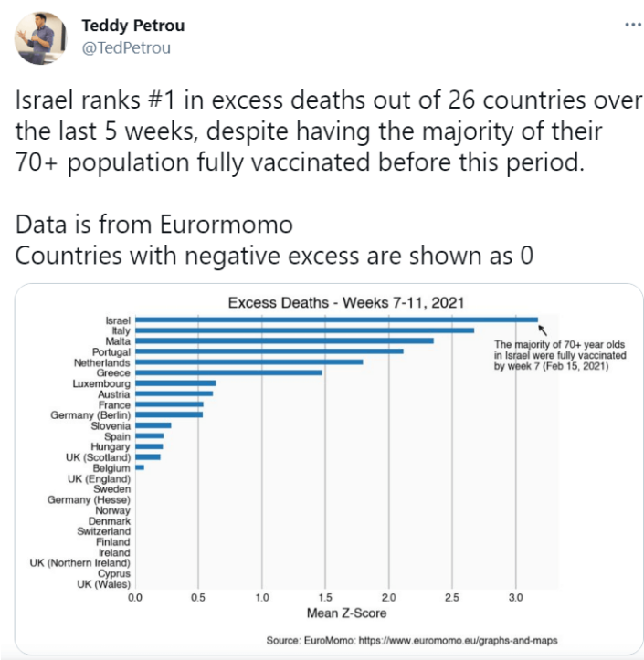
Task: Click the Portugal bar in the chart
Action: tap(269, 351)
